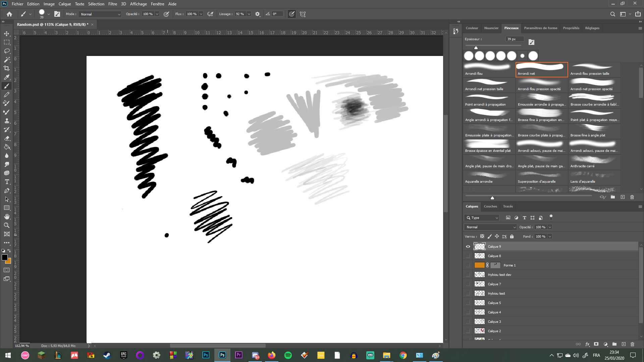Switch to the Couches tab

click(x=490, y=206)
